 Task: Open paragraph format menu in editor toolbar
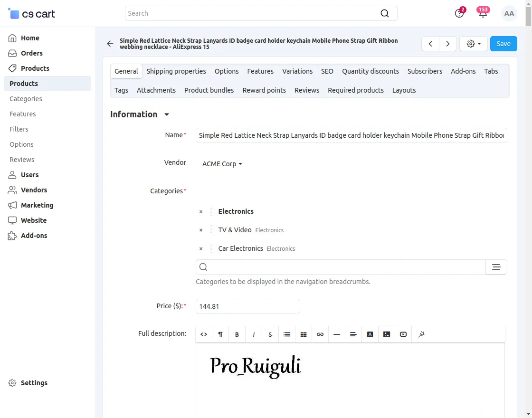[220, 334]
